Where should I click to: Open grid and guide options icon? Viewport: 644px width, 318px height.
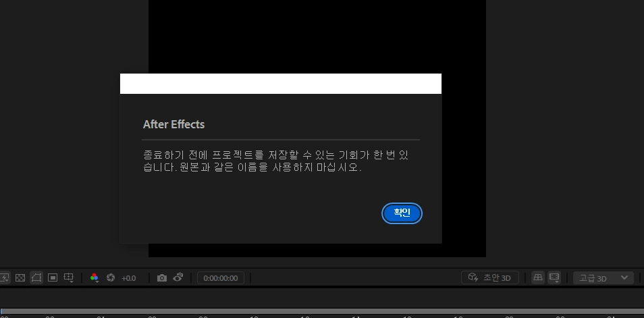69,277
